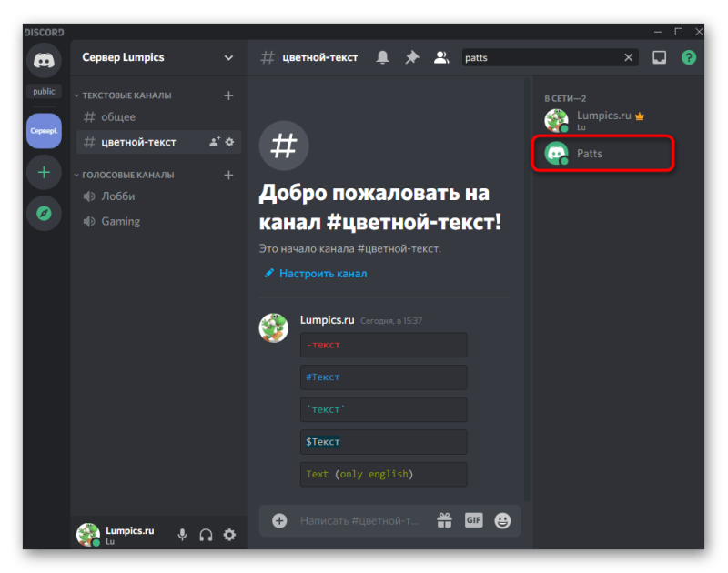
Task: Open the emoji picker
Action: [x=502, y=520]
